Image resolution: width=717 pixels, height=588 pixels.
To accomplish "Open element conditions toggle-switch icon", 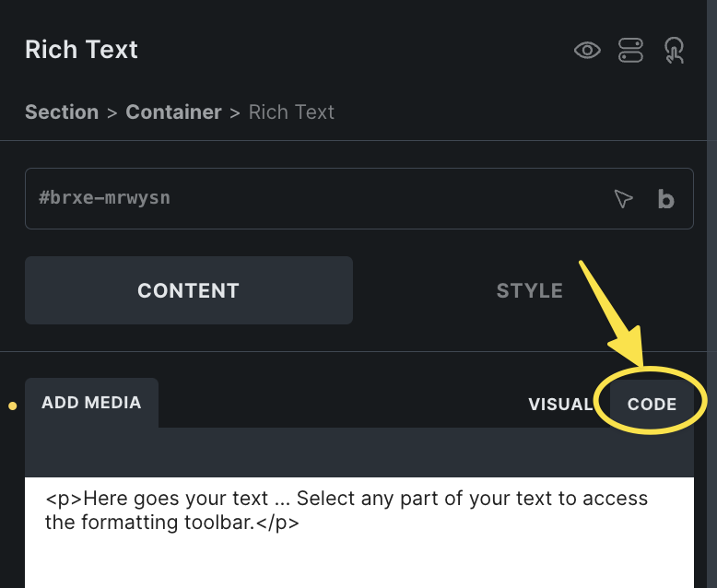I will (630, 51).
